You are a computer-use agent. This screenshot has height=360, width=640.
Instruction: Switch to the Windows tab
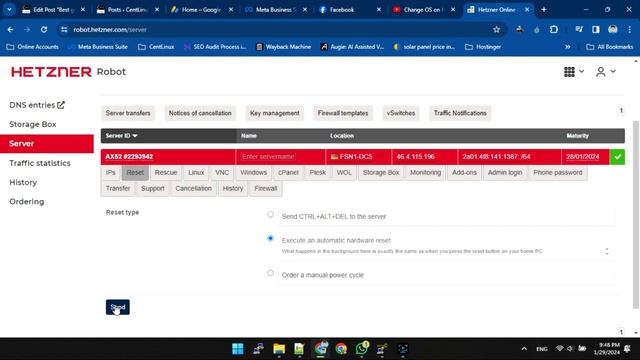pyautogui.click(x=253, y=173)
